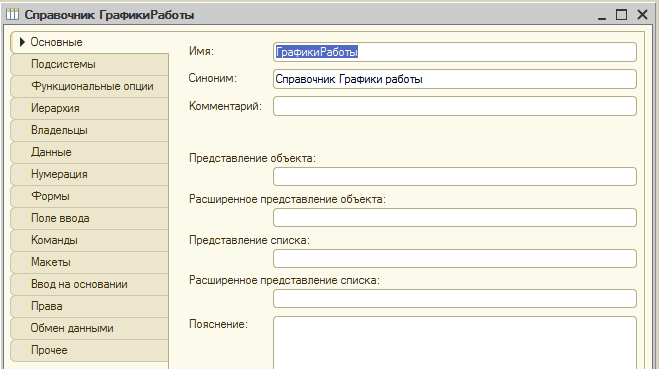Switch to Ввод на основании tab

(x=90, y=284)
